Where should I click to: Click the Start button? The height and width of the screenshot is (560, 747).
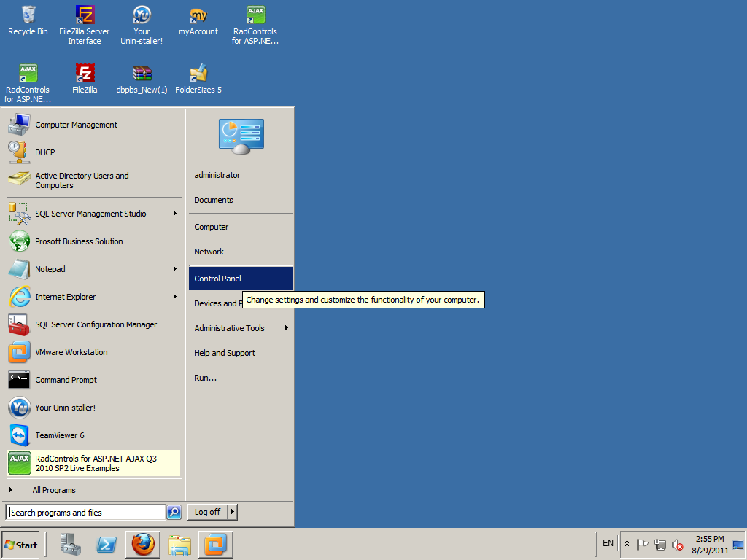click(20, 545)
